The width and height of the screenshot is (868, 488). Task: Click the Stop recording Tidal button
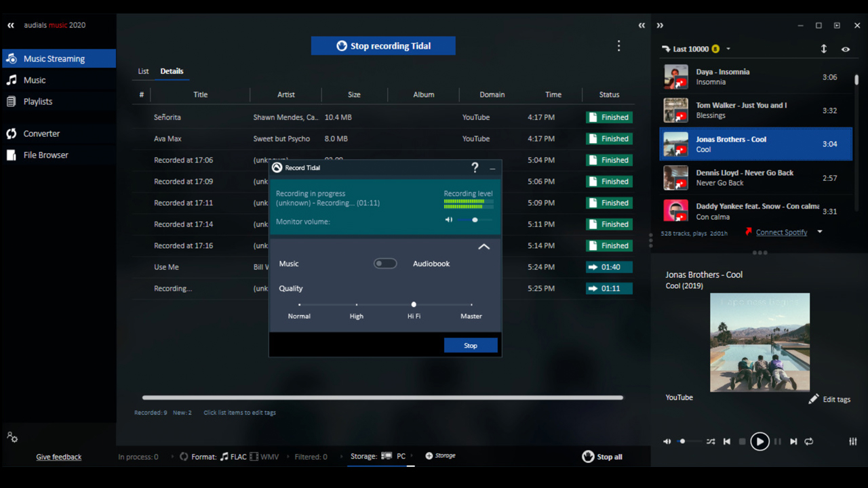click(383, 46)
